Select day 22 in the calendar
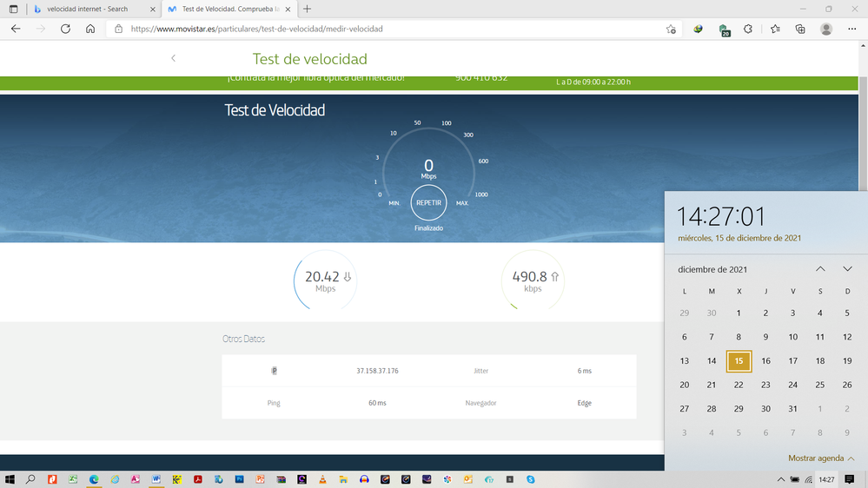Screen dimensions: 868x488 point(739,385)
